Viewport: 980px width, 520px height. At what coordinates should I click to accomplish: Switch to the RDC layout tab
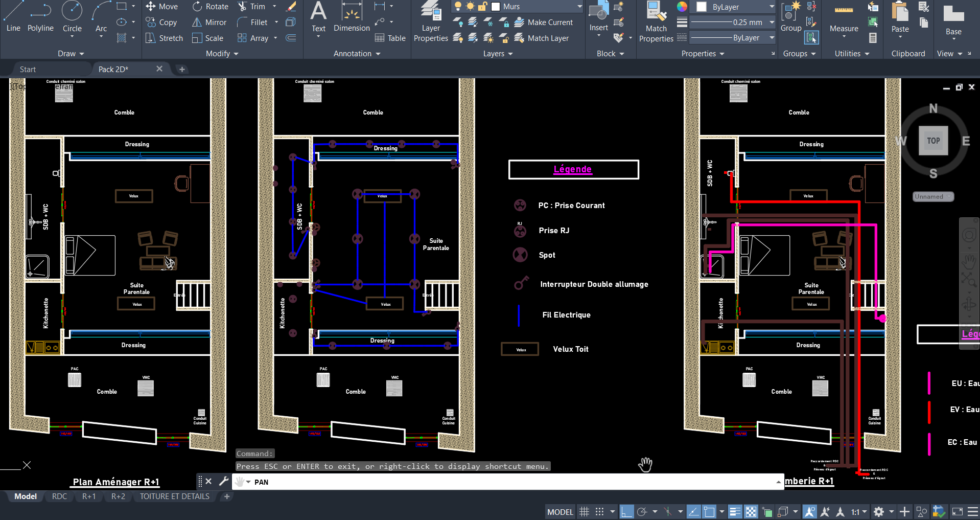pos(59,496)
